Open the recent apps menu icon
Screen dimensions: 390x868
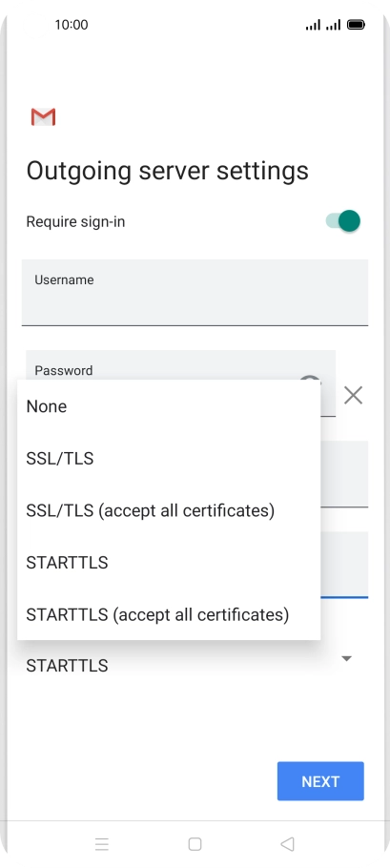tap(102, 843)
